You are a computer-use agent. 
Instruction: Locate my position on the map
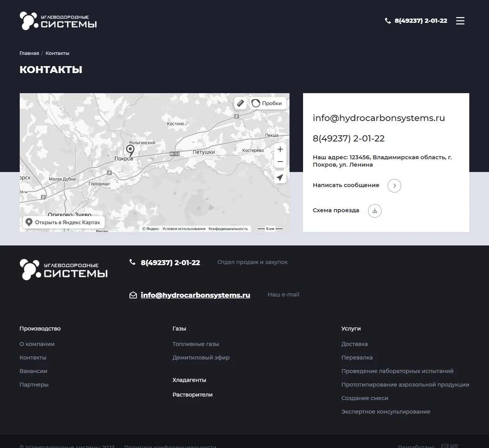[280, 177]
